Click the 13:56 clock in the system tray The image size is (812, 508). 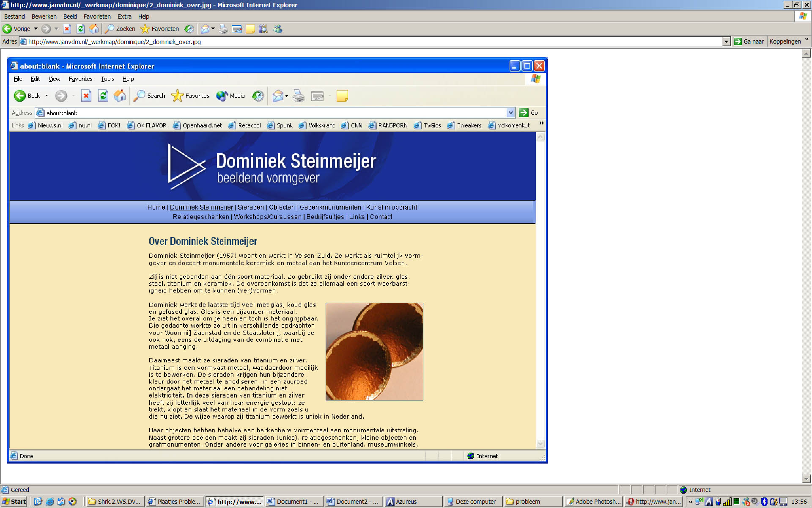click(x=799, y=502)
